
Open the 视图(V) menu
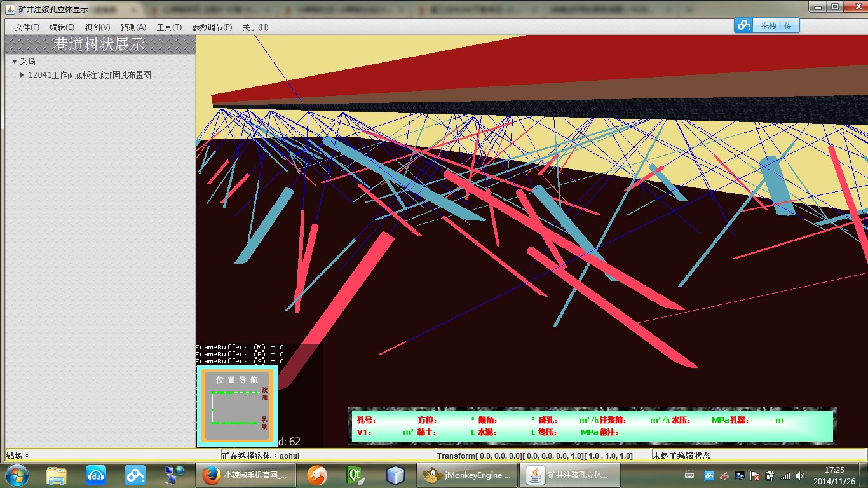[x=97, y=27]
